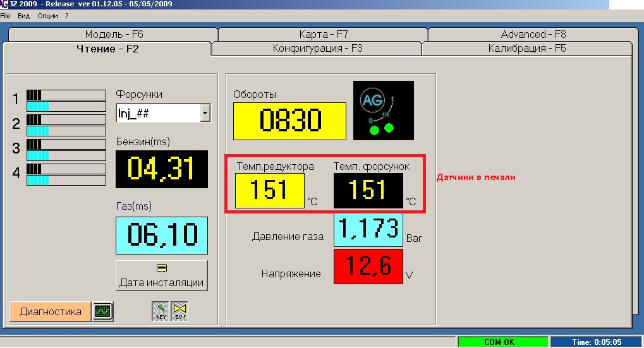The image size is (644, 348).
Task: Click the KEY icon with green key
Action: coord(160,311)
